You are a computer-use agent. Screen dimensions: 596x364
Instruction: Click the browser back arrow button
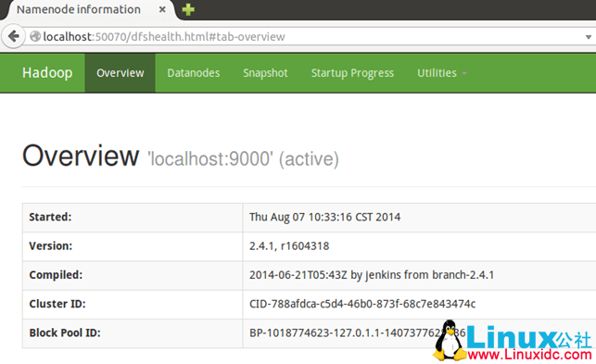13,37
